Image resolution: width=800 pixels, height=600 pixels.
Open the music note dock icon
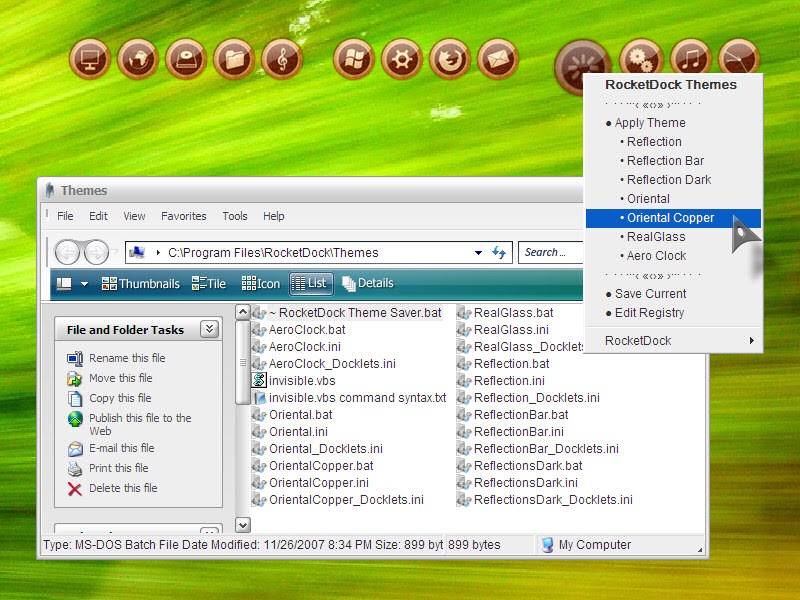click(x=691, y=58)
